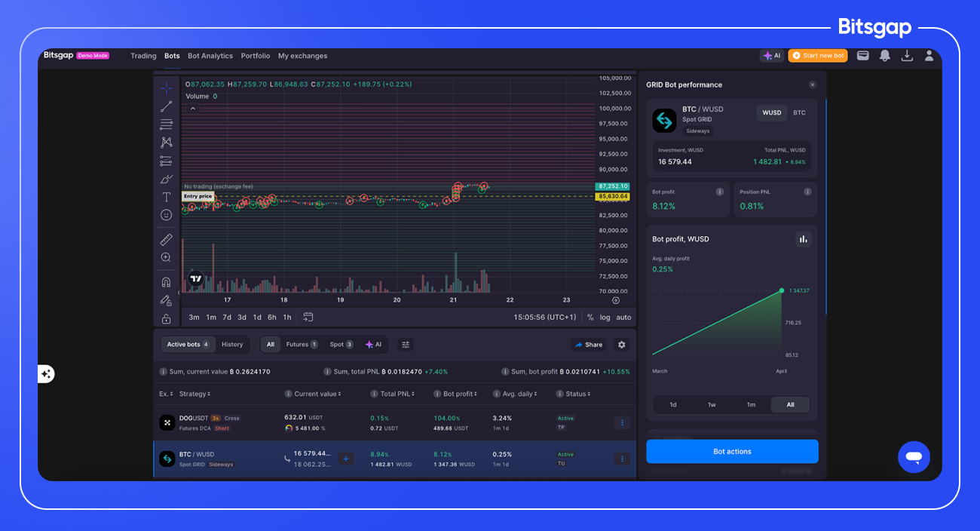Sort bots by Strategy column
Image resolution: width=980 pixels, height=531 pixels.
coord(194,394)
